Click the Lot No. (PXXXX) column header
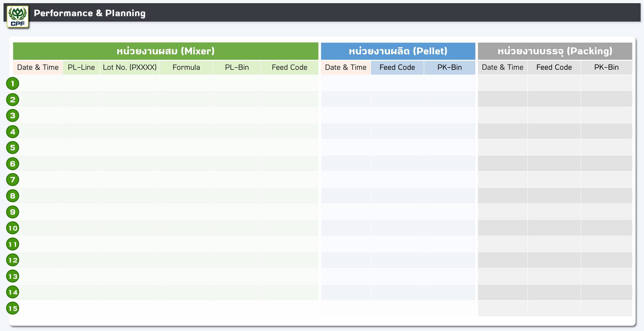 click(130, 67)
